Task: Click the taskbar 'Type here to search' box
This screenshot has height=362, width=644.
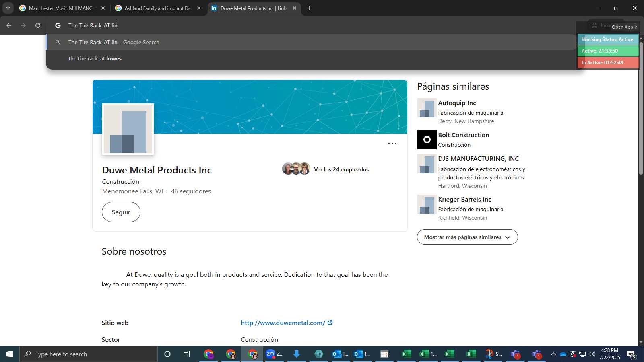Action: coord(89,354)
